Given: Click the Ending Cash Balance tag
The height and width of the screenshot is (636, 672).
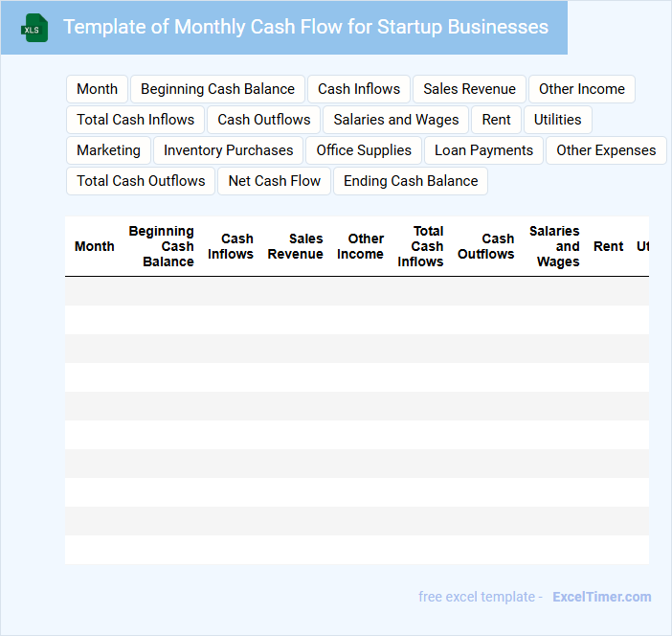Looking at the screenshot, I should pos(411,181).
